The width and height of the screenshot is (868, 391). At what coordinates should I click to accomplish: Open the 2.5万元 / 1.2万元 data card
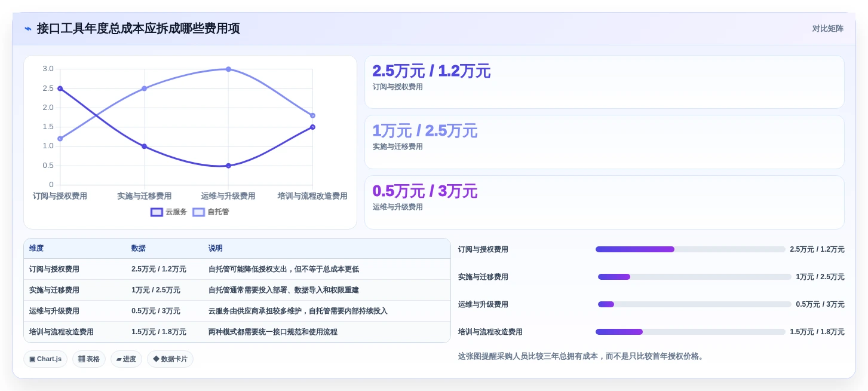[605, 82]
